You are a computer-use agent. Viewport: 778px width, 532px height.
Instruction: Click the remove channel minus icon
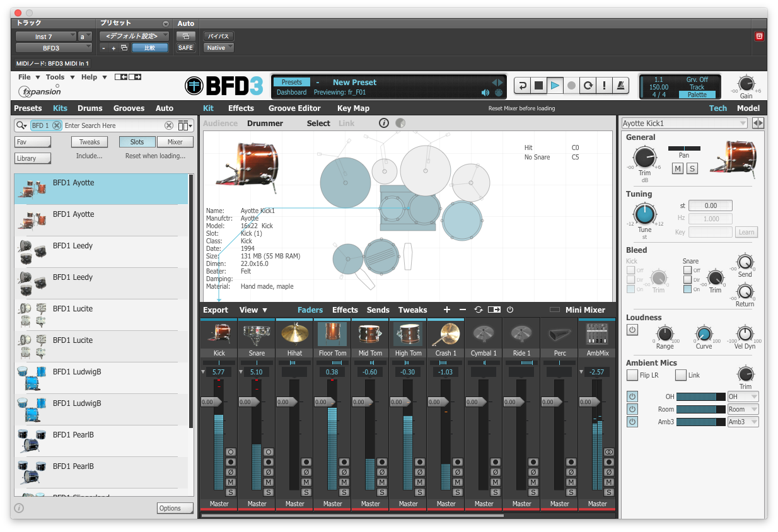coord(463,309)
